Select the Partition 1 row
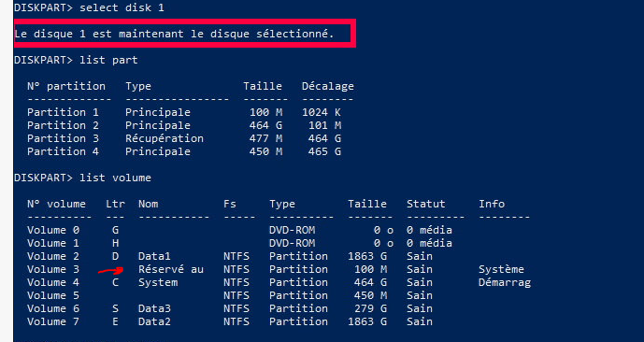Image resolution: width=644 pixels, height=342 pixels. point(184,112)
